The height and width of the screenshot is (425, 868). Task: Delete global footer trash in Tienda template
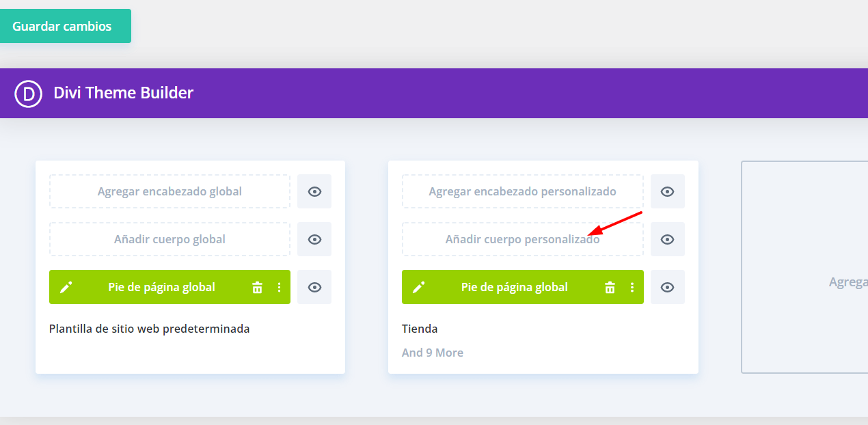pyautogui.click(x=610, y=287)
